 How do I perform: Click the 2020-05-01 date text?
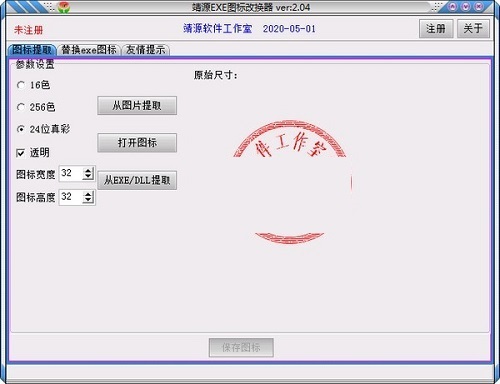pyautogui.click(x=289, y=29)
